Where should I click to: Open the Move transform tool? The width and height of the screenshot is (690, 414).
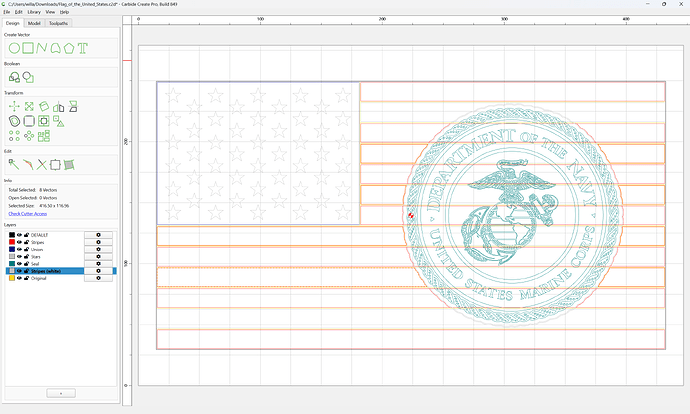(x=14, y=106)
